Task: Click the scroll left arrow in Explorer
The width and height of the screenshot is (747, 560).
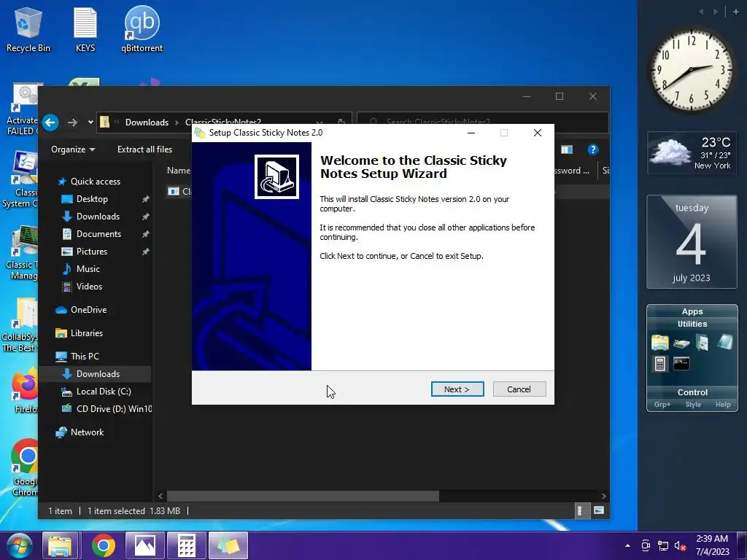Action: tap(160, 496)
